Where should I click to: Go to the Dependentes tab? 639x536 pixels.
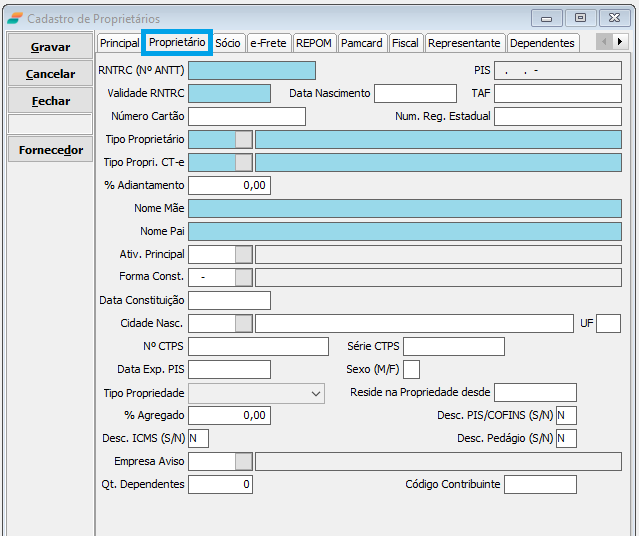pos(543,43)
